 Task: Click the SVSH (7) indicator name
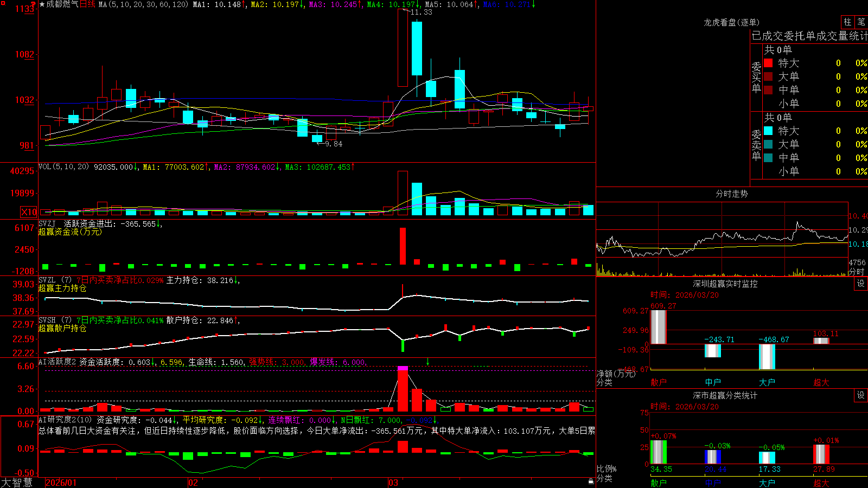pyautogui.click(x=55, y=320)
